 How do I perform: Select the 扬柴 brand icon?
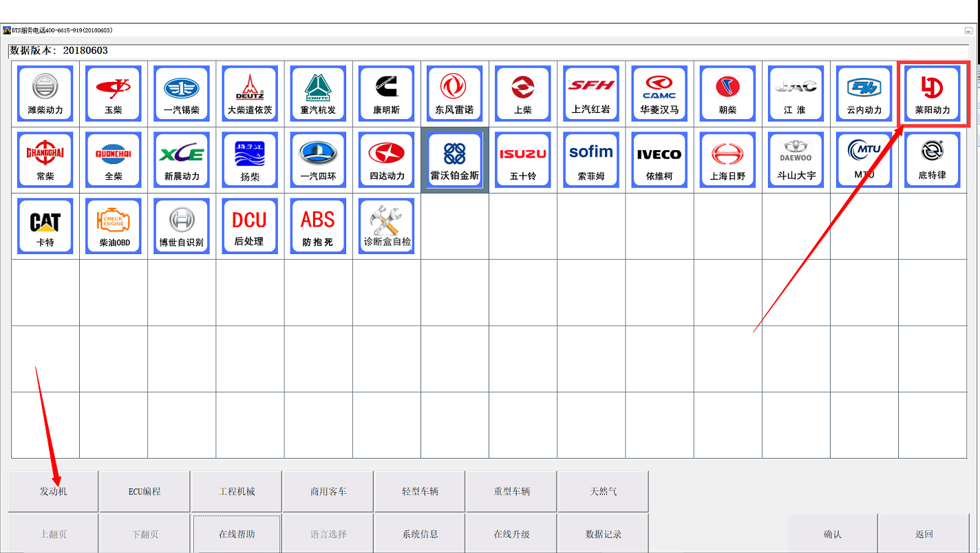coord(250,160)
